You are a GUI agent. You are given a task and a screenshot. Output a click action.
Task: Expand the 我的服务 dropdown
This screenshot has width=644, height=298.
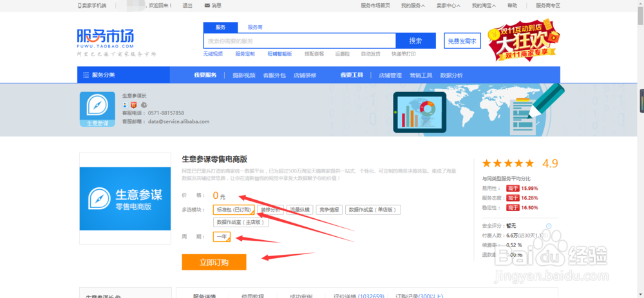point(413,5)
